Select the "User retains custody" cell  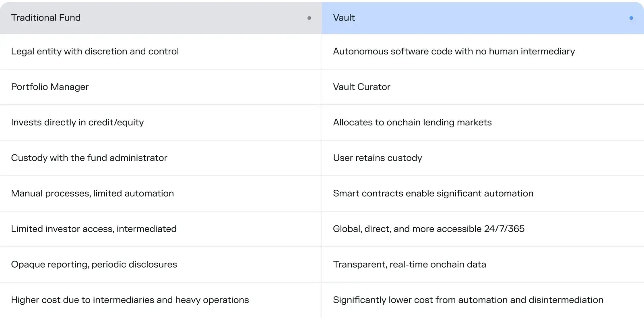pyautogui.click(x=378, y=158)
